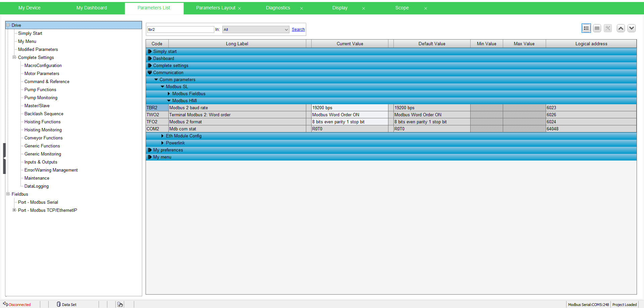
Task: Select Port - Modbus Serial in tree
Action: click(x=38, y=202)
